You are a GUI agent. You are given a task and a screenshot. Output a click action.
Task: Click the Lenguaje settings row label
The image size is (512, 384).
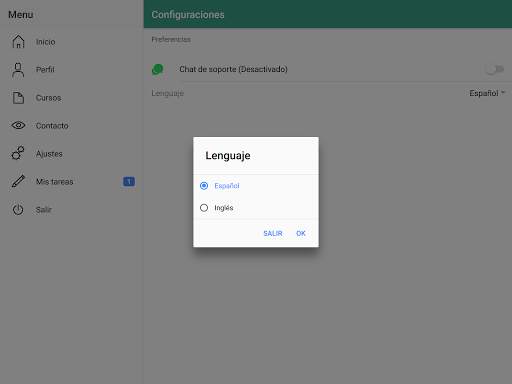pyautogui.click(x=168, y=93)
